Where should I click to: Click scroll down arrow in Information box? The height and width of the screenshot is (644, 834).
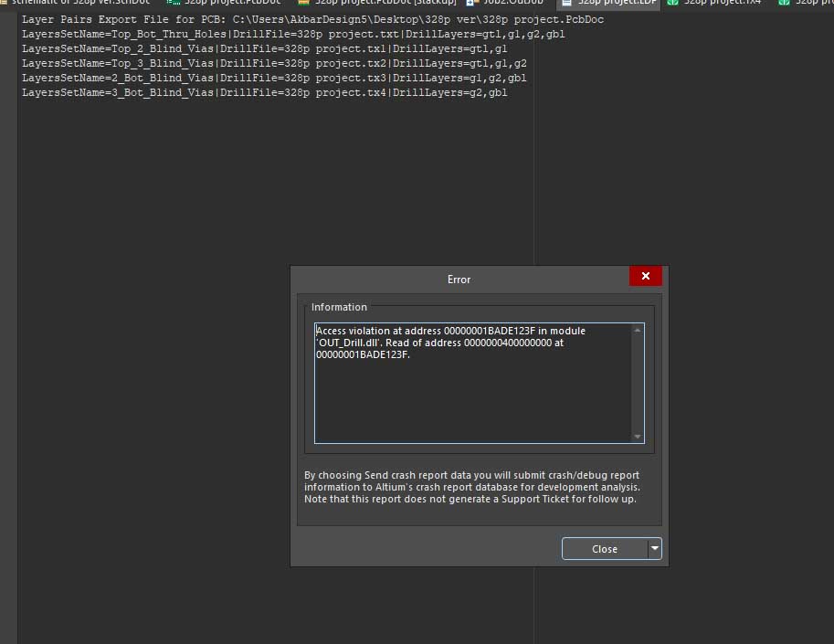tap(638, 437)
